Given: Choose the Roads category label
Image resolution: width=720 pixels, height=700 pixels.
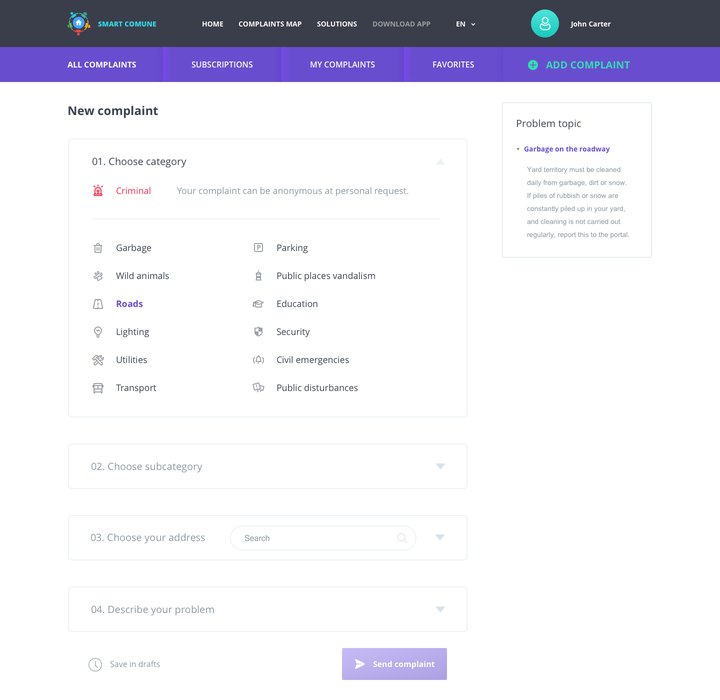Looking at the screenshot, I should click(129, 304).
